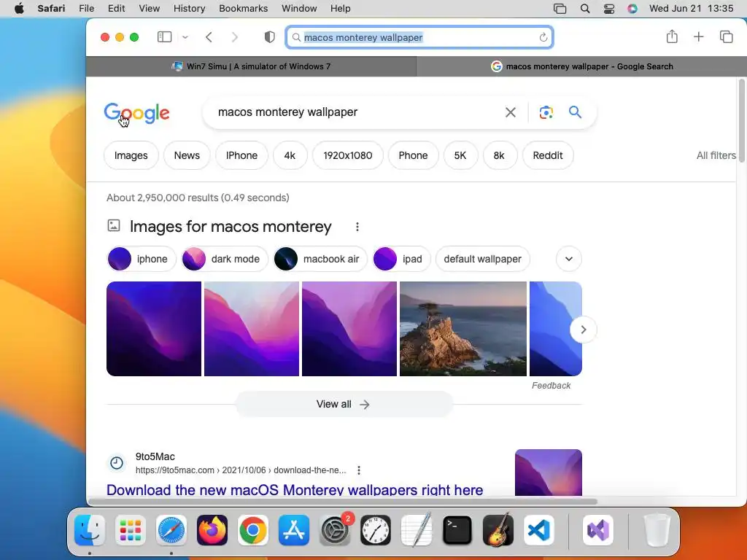
Task: Search by image with Google Lens
Action: (x=546, y=112)
